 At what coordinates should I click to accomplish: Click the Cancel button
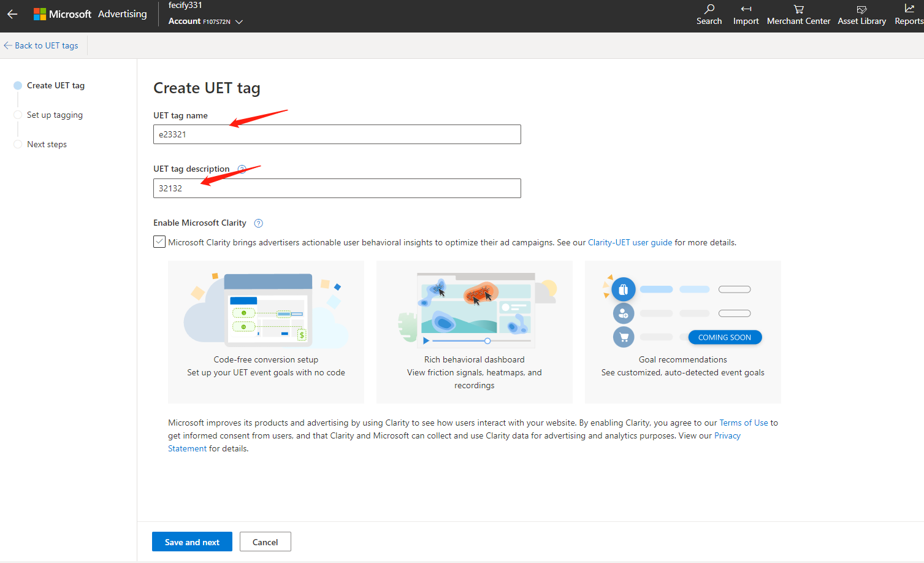[265, 542]
